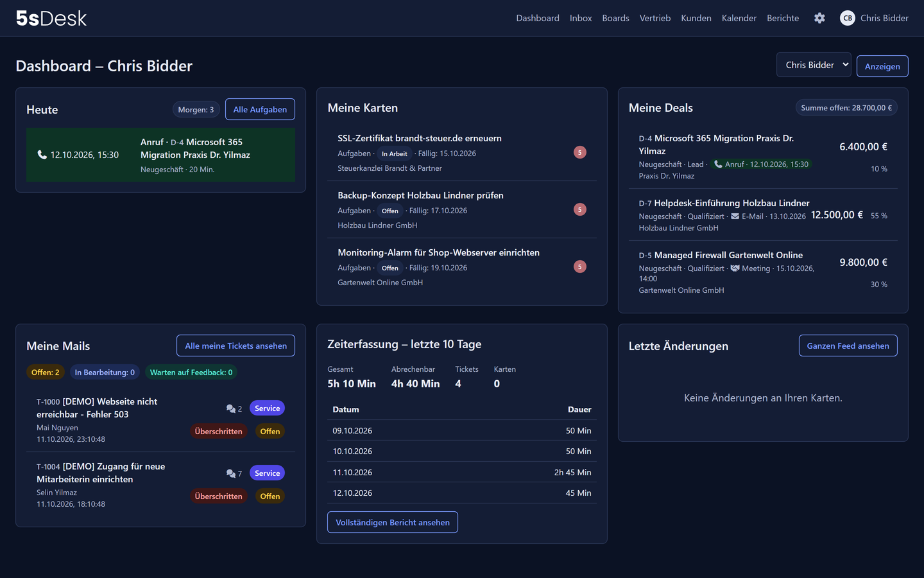
Task: Open Inbox in the top navigation
Action: tap(581, 18)
